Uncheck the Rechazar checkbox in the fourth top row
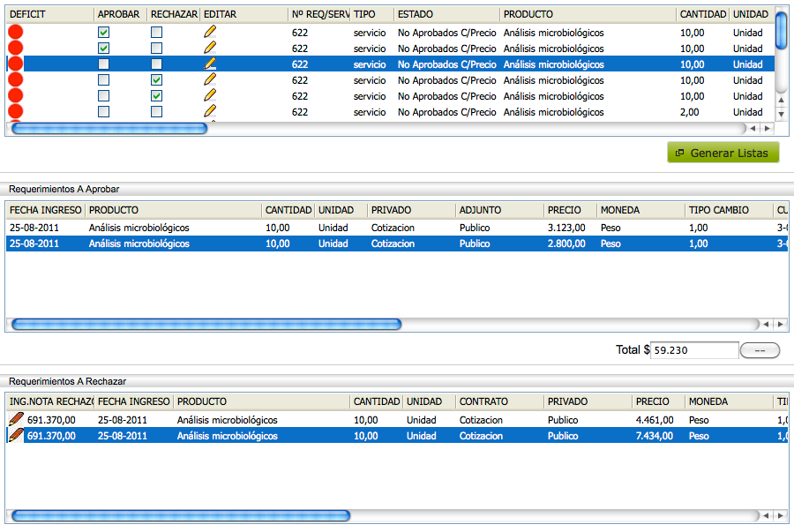Image resolution: width=794 pixels, height=532 pixels. click(x=156, y=80)
